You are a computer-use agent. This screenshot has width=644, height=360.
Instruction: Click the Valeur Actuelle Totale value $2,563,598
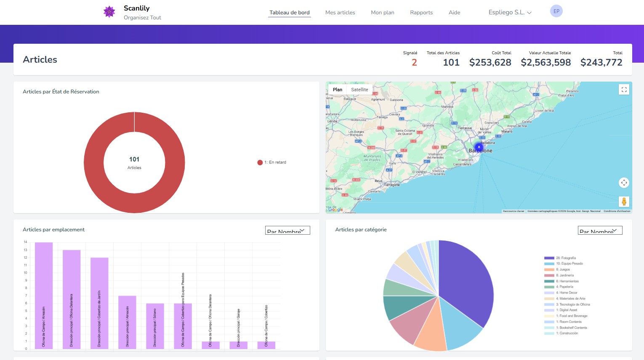click(x=546, y=63)
